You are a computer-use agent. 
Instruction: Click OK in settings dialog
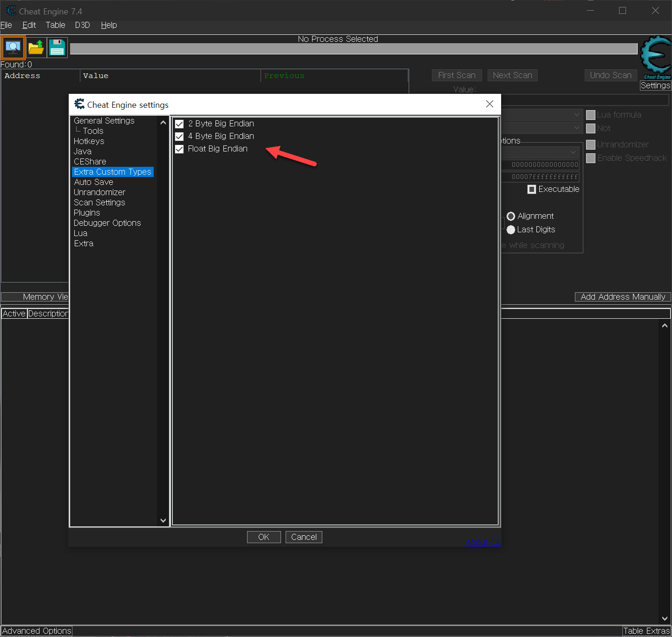(x=264, y=537)
